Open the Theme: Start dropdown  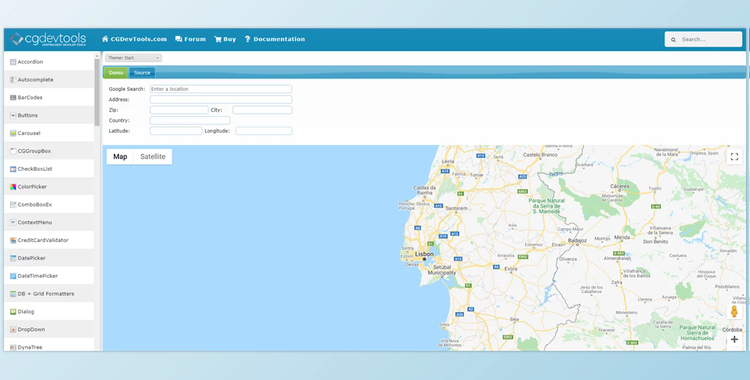(x=133, y=58)
